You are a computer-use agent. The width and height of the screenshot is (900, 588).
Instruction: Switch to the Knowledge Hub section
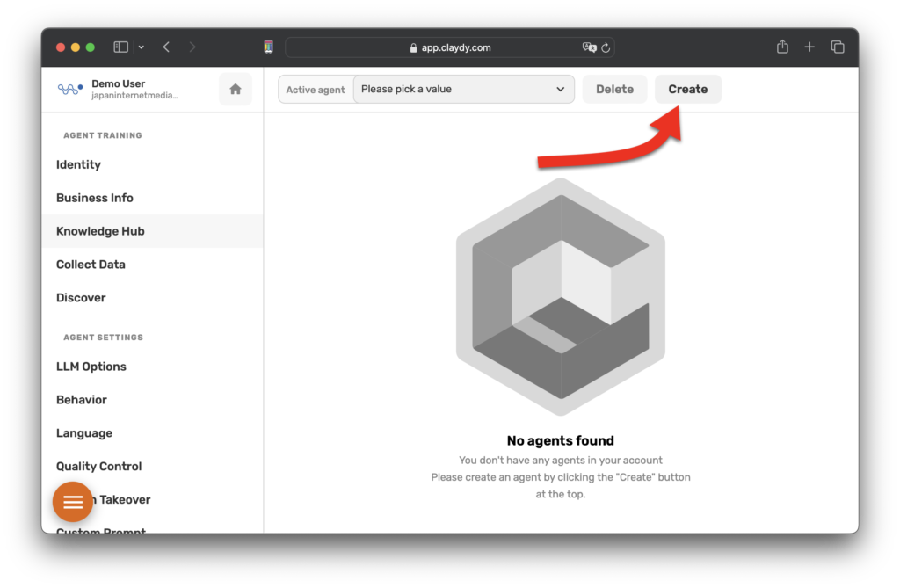point(100,231)
